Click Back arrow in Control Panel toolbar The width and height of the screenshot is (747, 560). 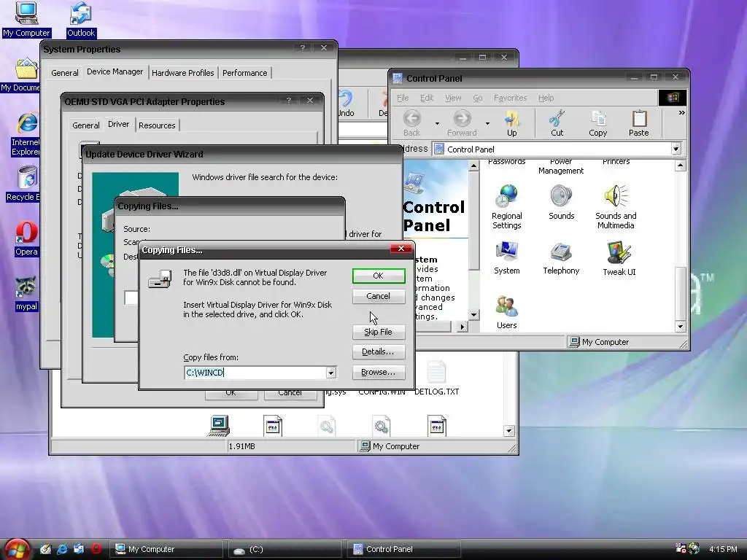tap(411, 123)
